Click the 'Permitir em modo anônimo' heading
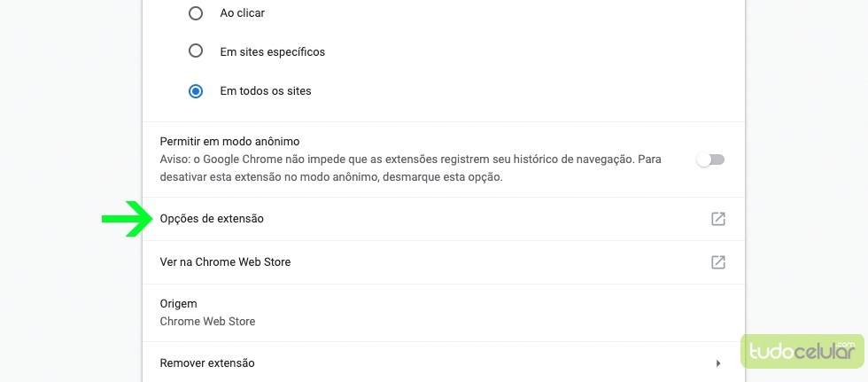 (229, 142)
